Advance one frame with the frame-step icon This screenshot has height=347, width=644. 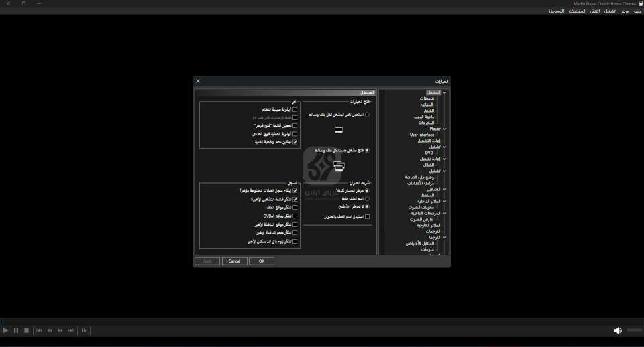click(x=84, y=330)
